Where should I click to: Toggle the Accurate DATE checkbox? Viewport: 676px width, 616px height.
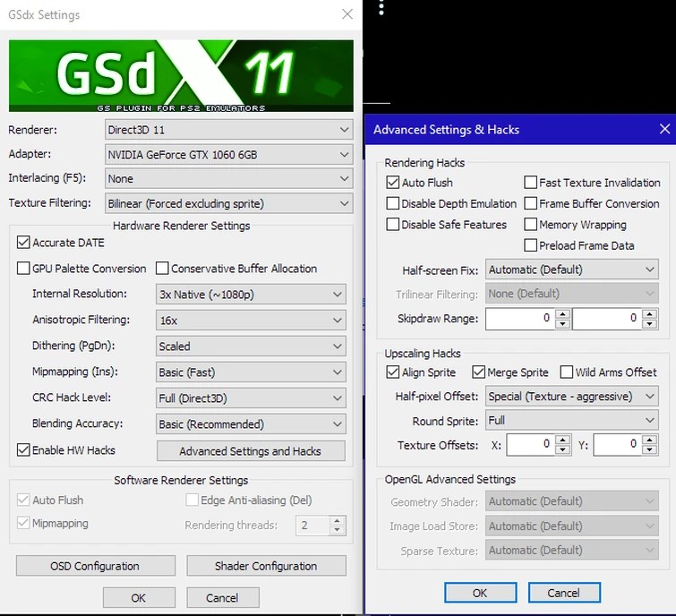click(23, 243)
